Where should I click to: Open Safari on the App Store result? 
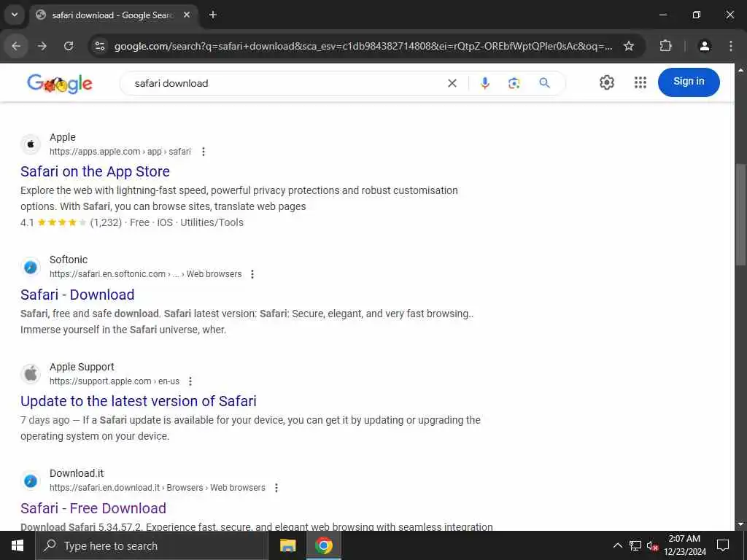tap(95, 171)
